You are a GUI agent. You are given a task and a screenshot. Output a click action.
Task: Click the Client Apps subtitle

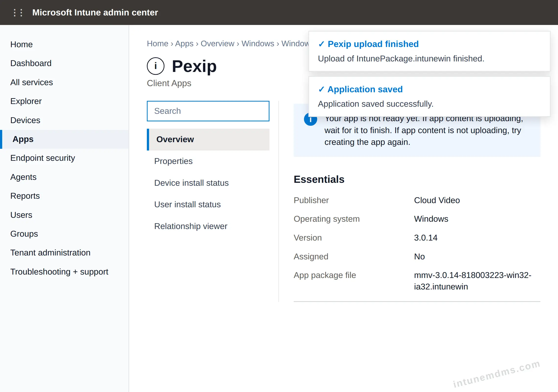(169, 83)
